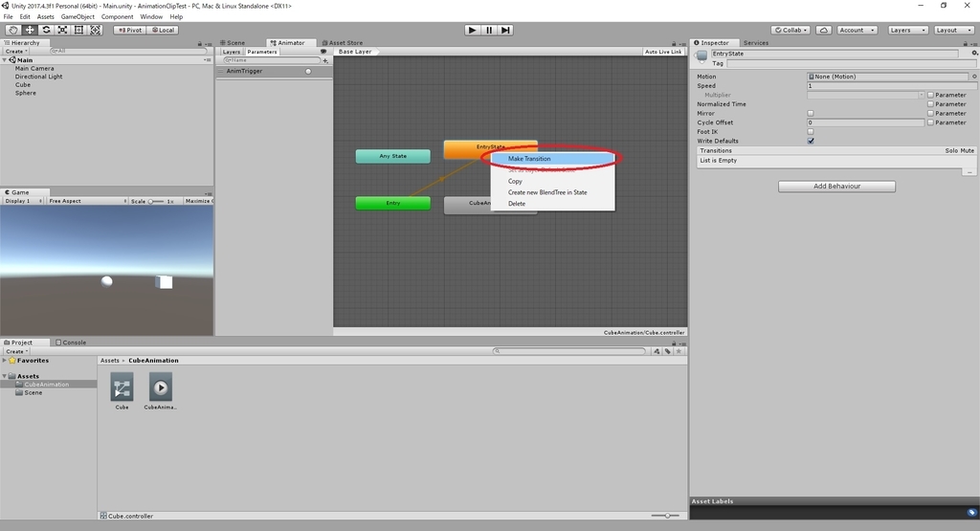Image resolution: width=980 pixels, height=531 pixels.
Task: Click the favorite star icon in Project
Action: pos(679,351)
